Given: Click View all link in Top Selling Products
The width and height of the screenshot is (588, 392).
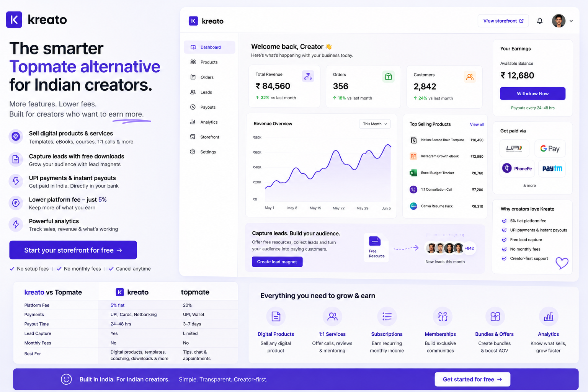Looking at the screenshot, I should pyautogui.click(x=477, y=124).
